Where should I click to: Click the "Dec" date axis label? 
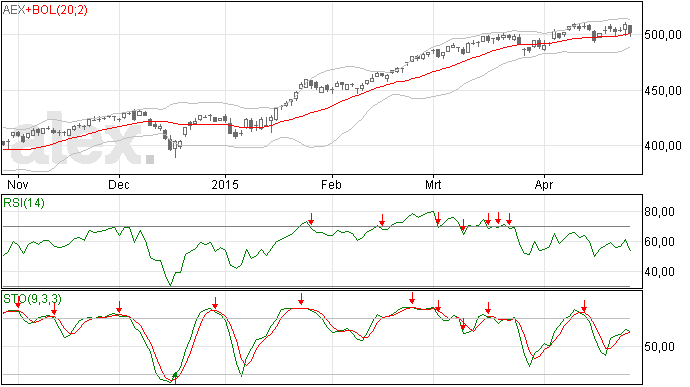click(119, 184)
